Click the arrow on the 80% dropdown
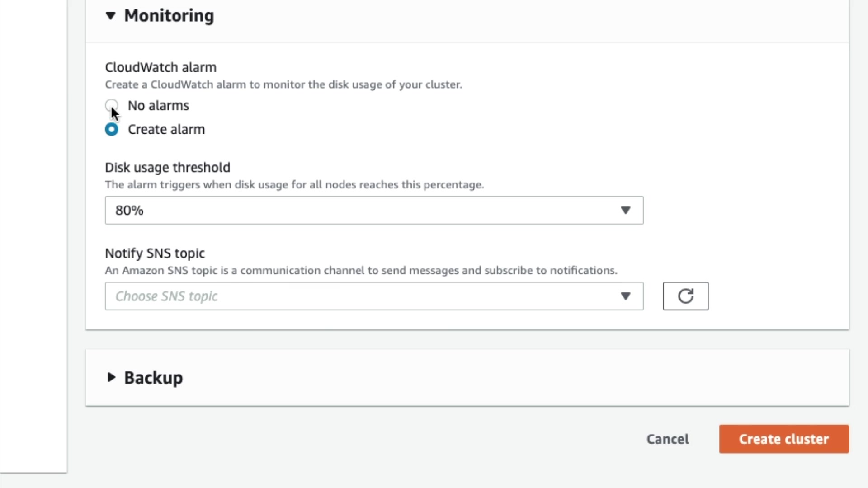This screenshot has width=868, height=488. [625, 210]
